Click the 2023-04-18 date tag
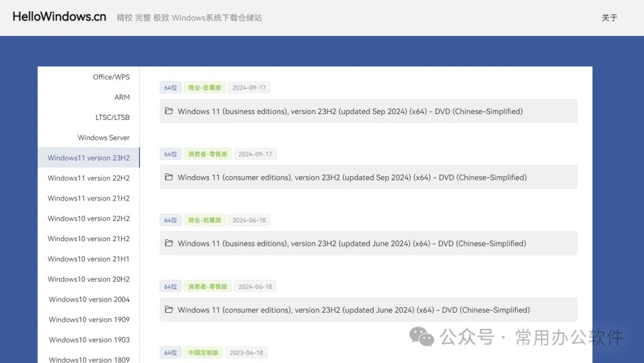644x363 pixels. tap(246, 353)
